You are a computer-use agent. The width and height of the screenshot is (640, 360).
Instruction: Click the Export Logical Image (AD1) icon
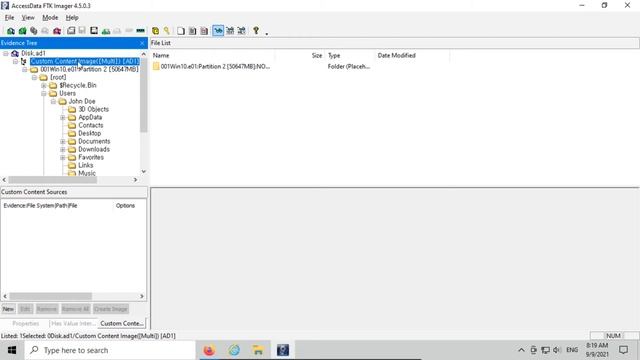pyautogui.click(x=94, y=31)
